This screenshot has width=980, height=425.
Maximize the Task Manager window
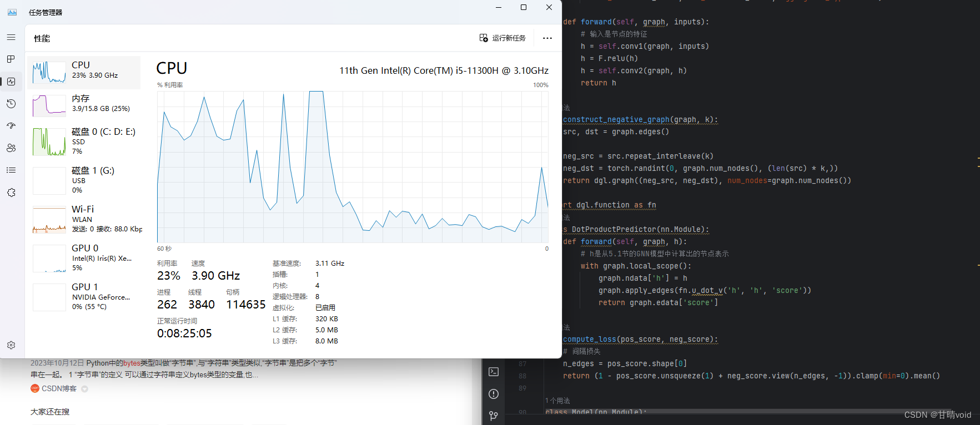tap(524, 7)
